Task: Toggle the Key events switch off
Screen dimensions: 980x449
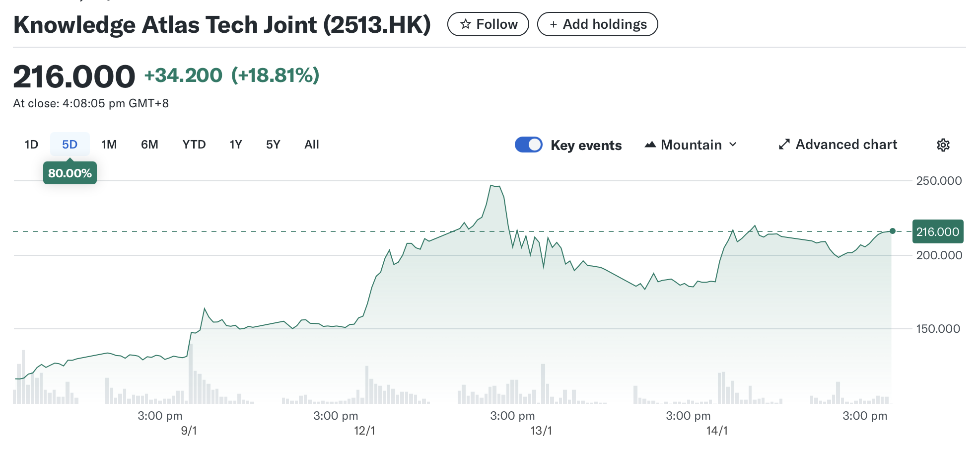Action: click(x=528, y=145)
